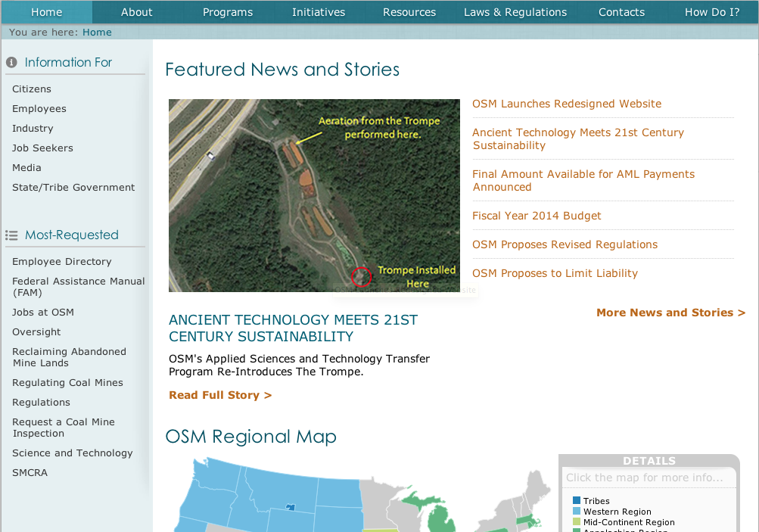Open the Employee Directory link
759x532 pixels.
(x=62, y=261)
